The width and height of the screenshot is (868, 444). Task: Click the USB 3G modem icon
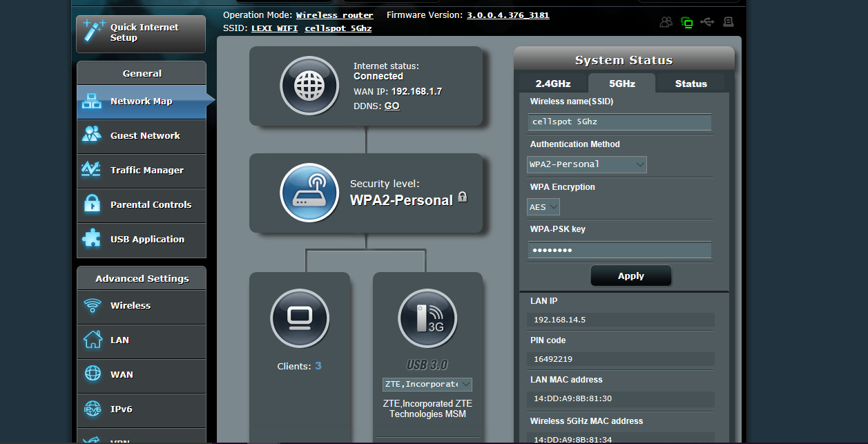(427, 318)
